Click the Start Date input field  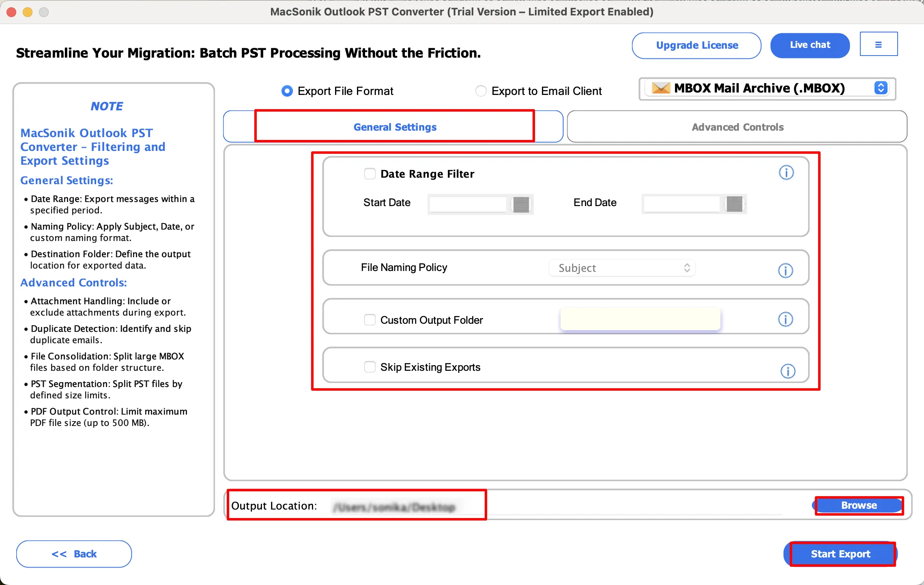[468, 204]
